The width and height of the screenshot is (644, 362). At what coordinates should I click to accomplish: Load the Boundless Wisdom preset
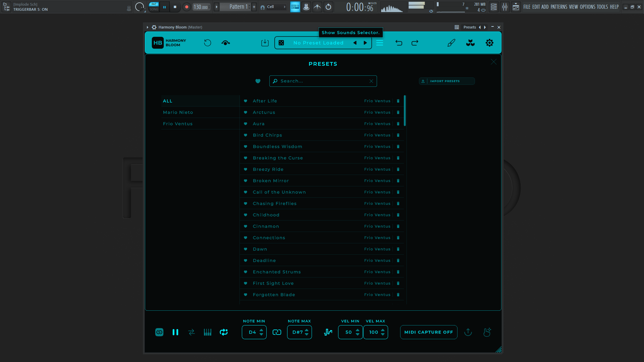click(x=322, y=146)
